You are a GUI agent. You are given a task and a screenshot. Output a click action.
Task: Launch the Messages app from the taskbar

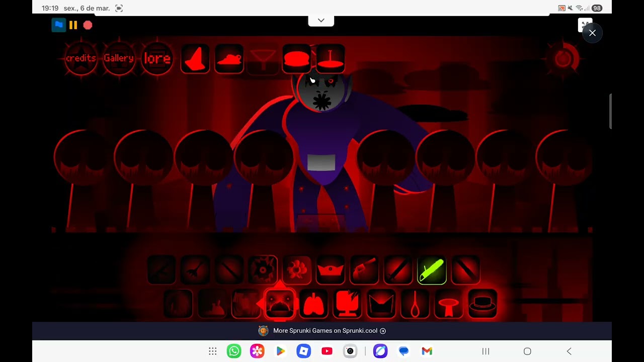404,351
